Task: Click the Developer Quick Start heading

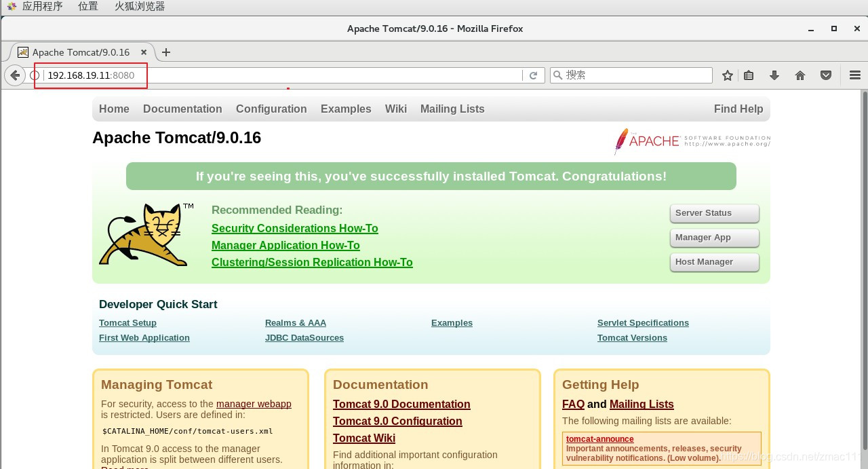Action: point(158,304)
